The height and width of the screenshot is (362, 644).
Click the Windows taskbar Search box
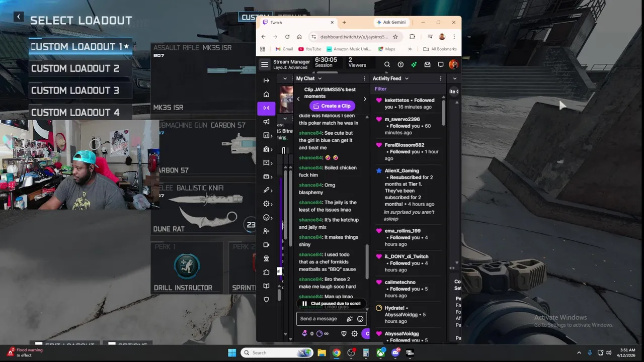click(x=276, y=352)
